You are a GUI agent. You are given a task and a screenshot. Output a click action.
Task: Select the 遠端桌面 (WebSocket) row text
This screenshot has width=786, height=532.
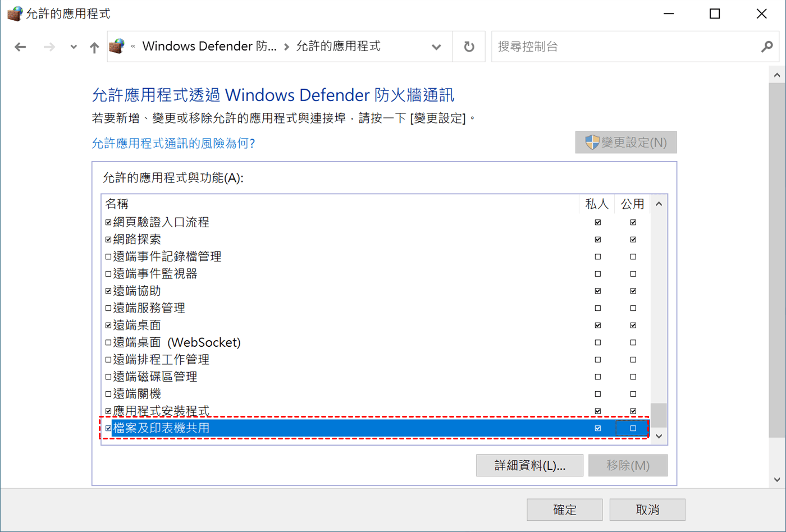(177, 342)
